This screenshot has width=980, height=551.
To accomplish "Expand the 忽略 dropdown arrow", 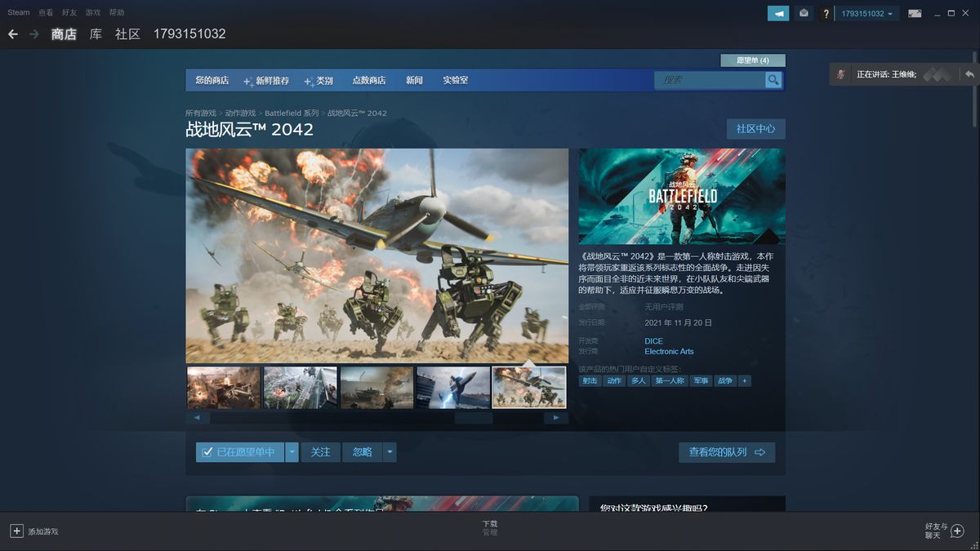I will 390,452.
